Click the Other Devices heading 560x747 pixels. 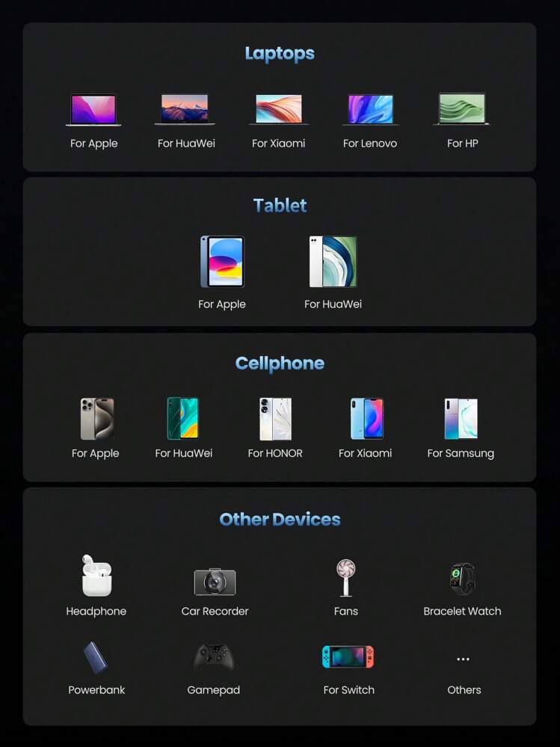280,520
